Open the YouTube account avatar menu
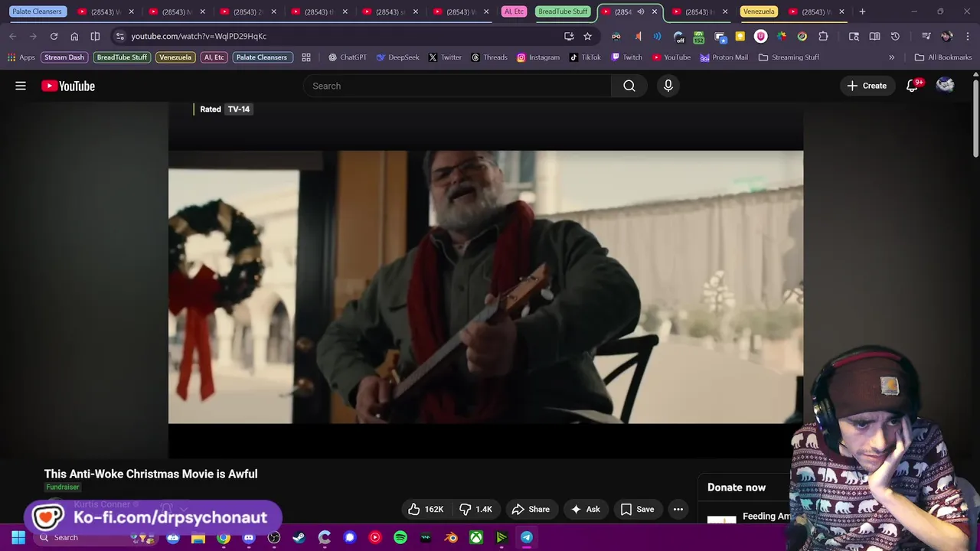 (946, 86)
